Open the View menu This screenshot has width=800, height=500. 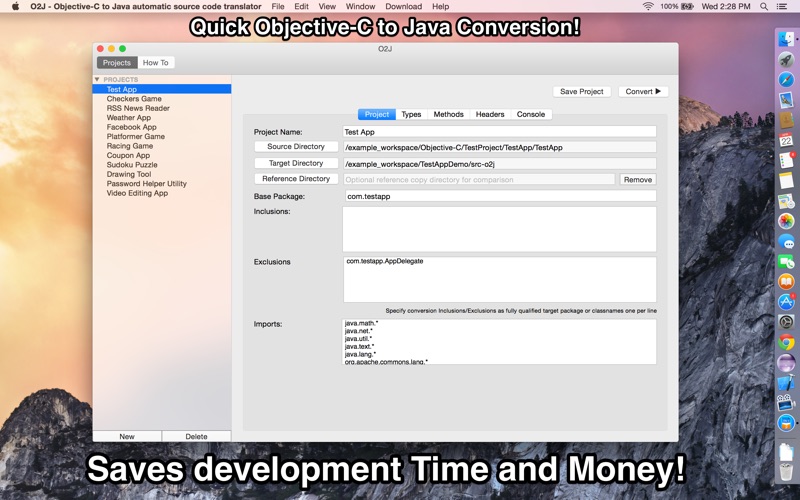click(327, 6)
